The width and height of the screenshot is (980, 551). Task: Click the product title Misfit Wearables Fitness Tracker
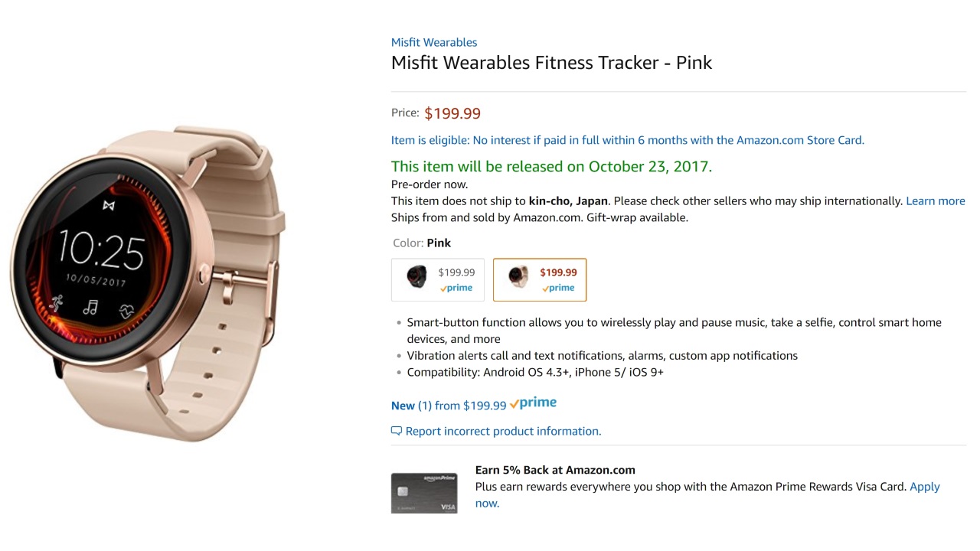[551, 63]
